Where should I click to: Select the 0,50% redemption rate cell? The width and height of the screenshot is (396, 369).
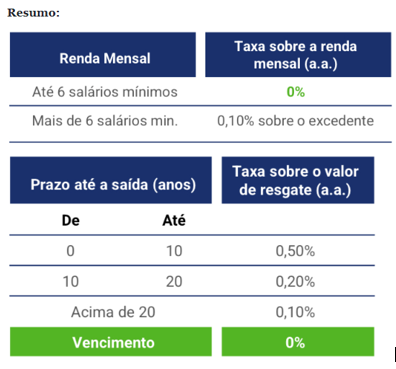pos(295,251)
